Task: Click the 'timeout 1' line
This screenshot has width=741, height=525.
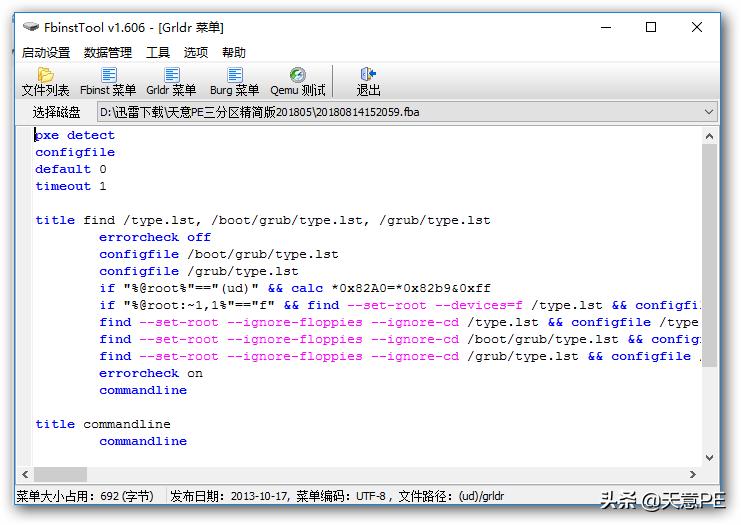Action: pyautogui.click(x=71, y=186)
